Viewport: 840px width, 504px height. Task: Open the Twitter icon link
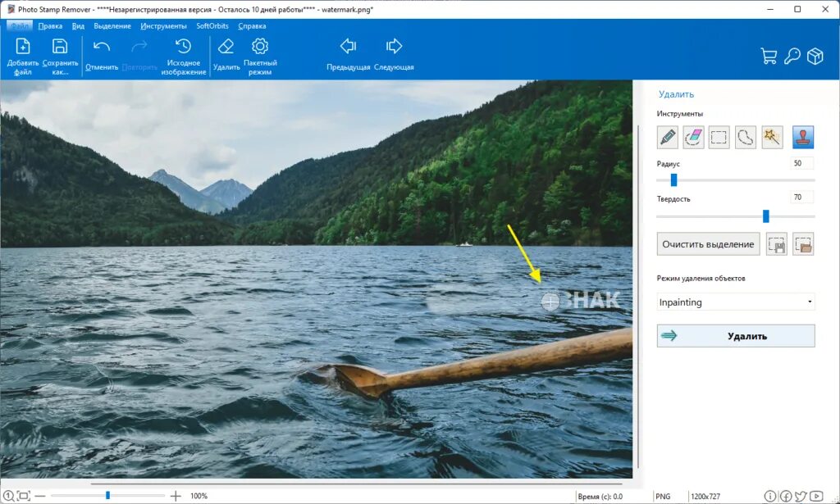(x=801, y=496)
